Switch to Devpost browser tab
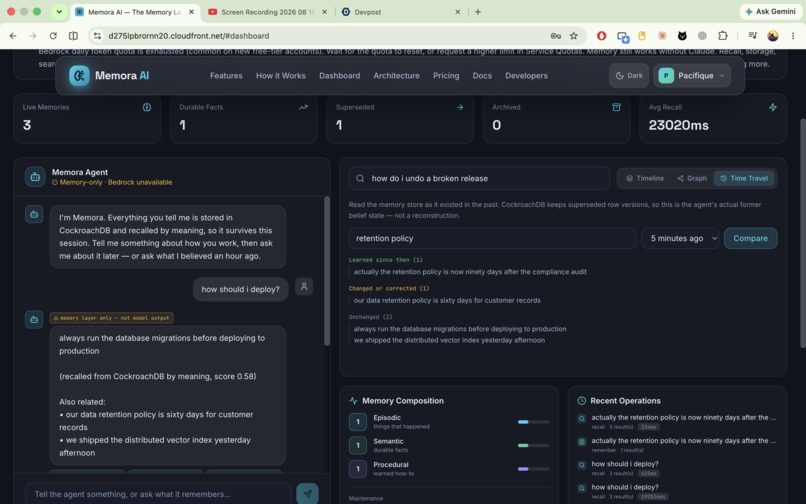Viewport: 806px width, 504px height. pyautogui.click(x=401, y=12)
